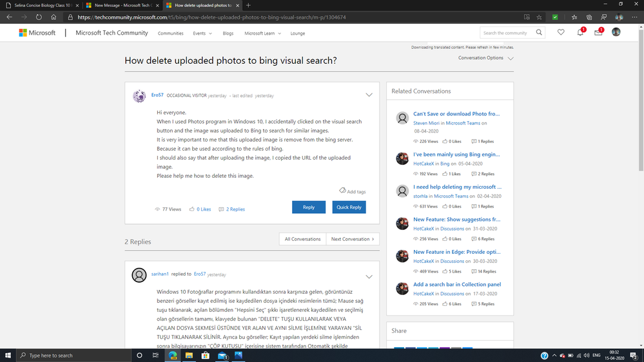Click the Reply button
This screenshot has width=644, height=362.
pos(308,207)
